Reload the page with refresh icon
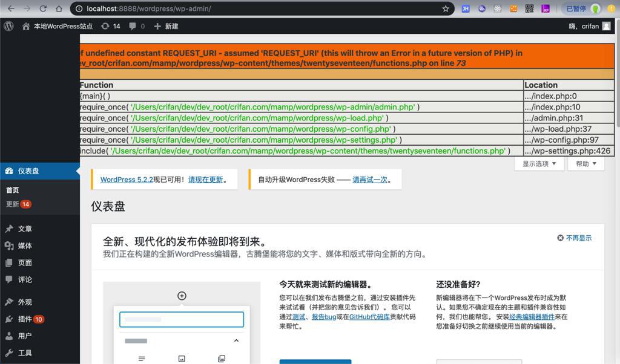 [43, 8]
